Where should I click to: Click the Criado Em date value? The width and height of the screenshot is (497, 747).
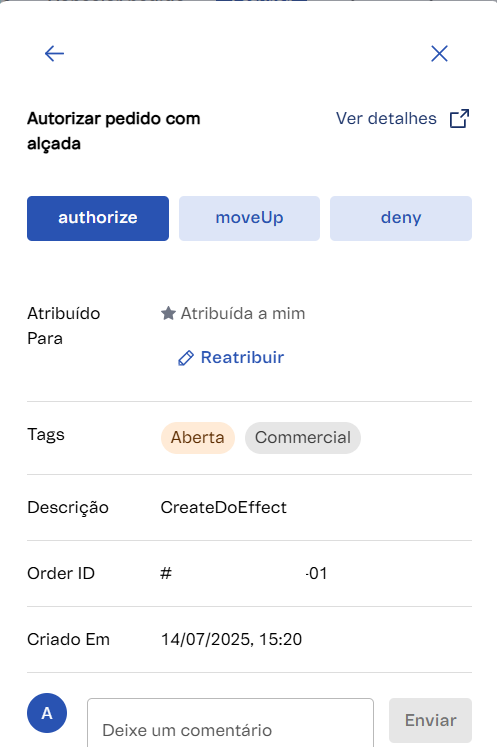tap(231, 639)
